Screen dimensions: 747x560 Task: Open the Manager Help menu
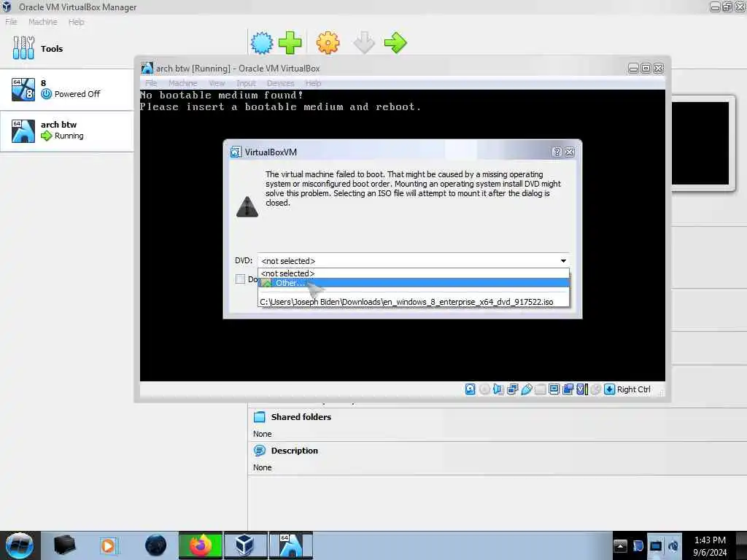point(76,22)
